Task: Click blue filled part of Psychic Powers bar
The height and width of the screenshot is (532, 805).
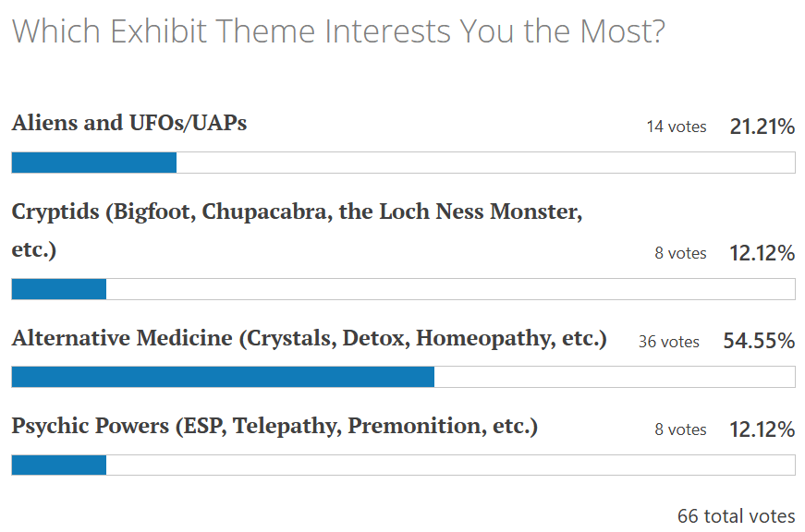Action: [x=58, y=465]
